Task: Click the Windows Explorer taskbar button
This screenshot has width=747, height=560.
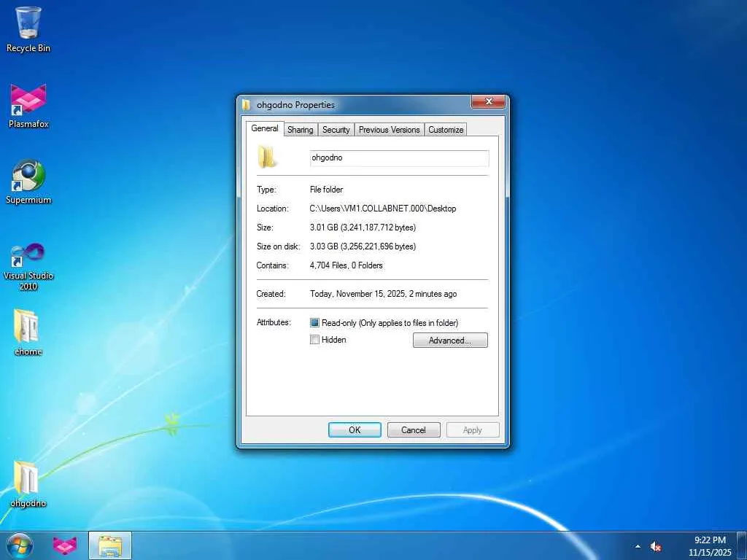Action: (110, 545)
